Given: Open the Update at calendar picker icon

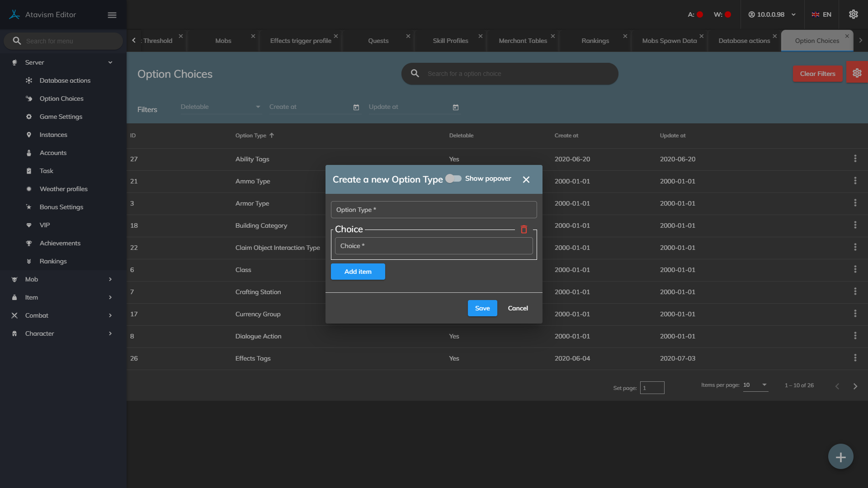Looking at the screenshot, I should pyautogui.click(x=456, y=108).
